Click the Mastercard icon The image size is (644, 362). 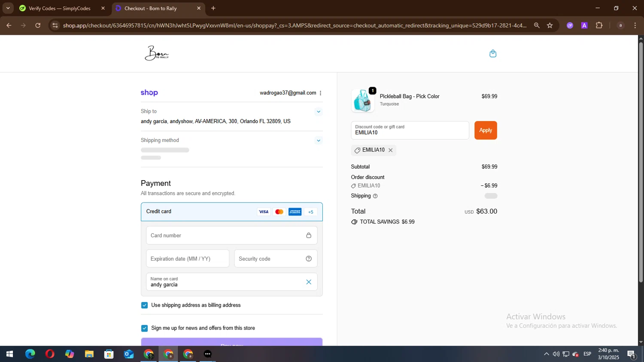coord(279,212)
